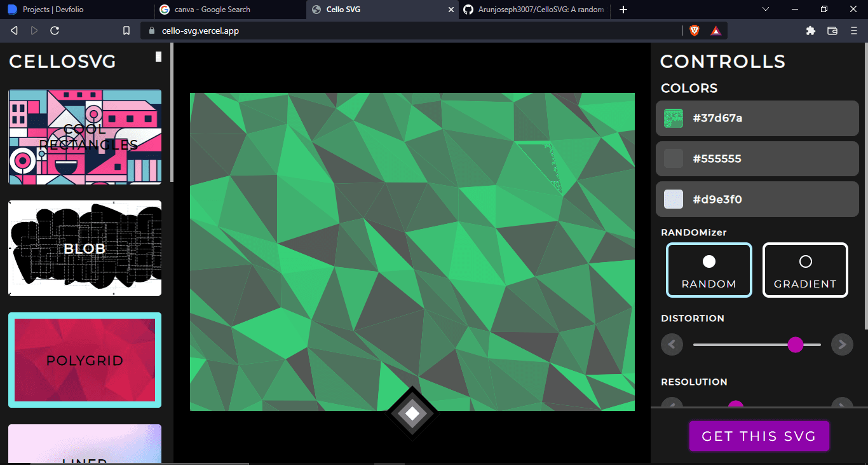Click sidebar white collapse handle
Screen dimensions: 868x465
point(158,57)
